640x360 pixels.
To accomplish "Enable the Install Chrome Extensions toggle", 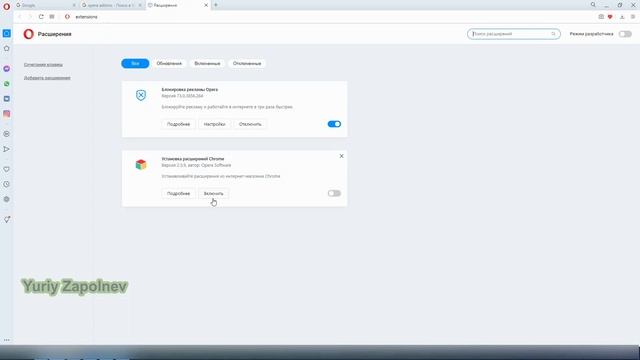I will tap(334, 193).
